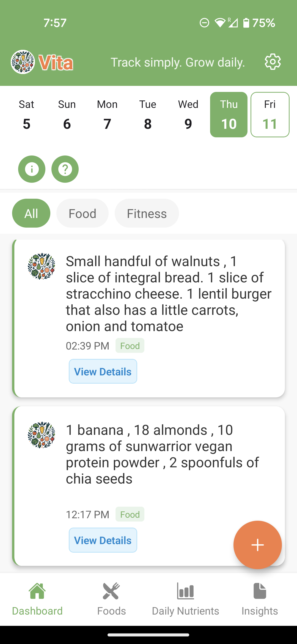
Task: Tap the banana almonds entry text
Action: (x=162, y=454)
